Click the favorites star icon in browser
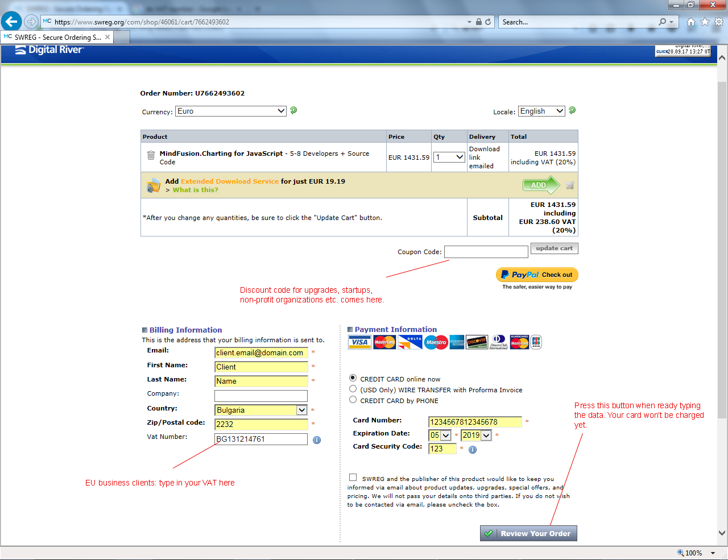This screenshot has width=728, height=560. (705, 22)
